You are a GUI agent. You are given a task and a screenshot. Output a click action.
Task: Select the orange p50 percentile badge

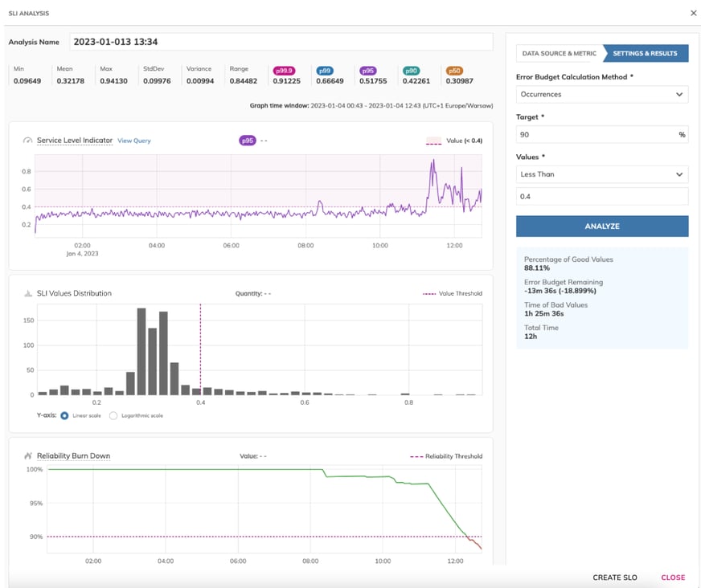(454, 71)
